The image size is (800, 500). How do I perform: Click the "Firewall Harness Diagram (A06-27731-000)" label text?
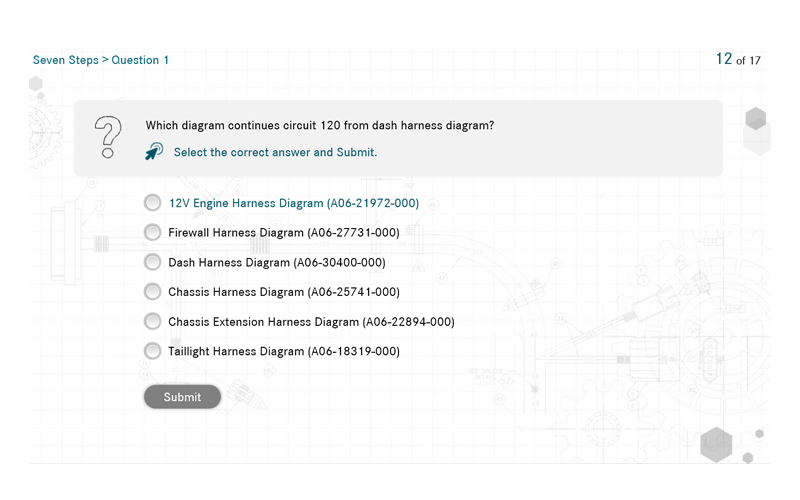click(284, 233)
